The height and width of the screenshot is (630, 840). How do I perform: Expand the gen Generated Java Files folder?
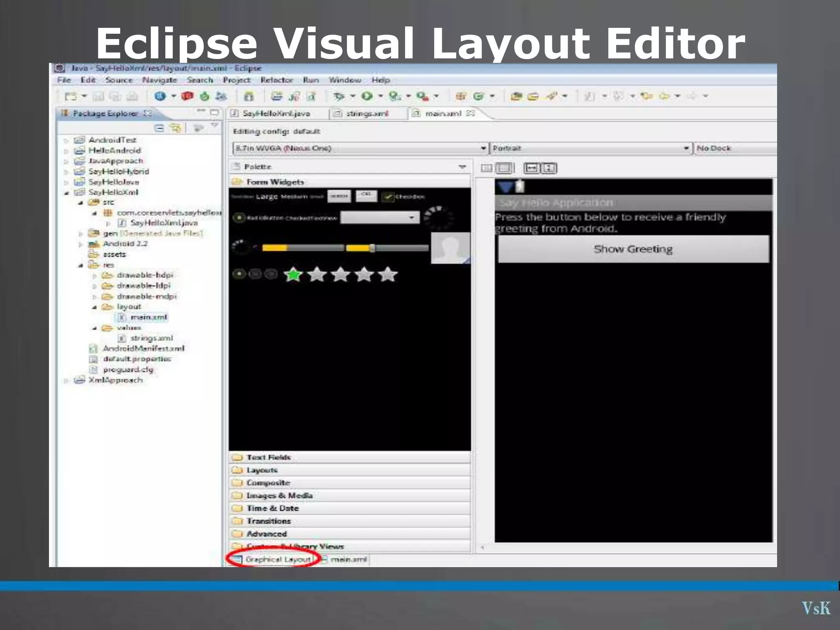(80, 234)
